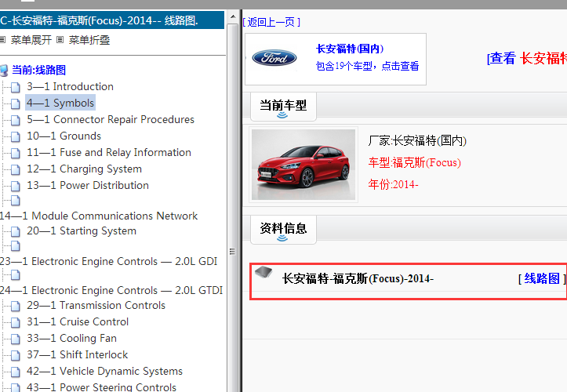Open 长安福特(国内) brand link

(x=350, y=49)
